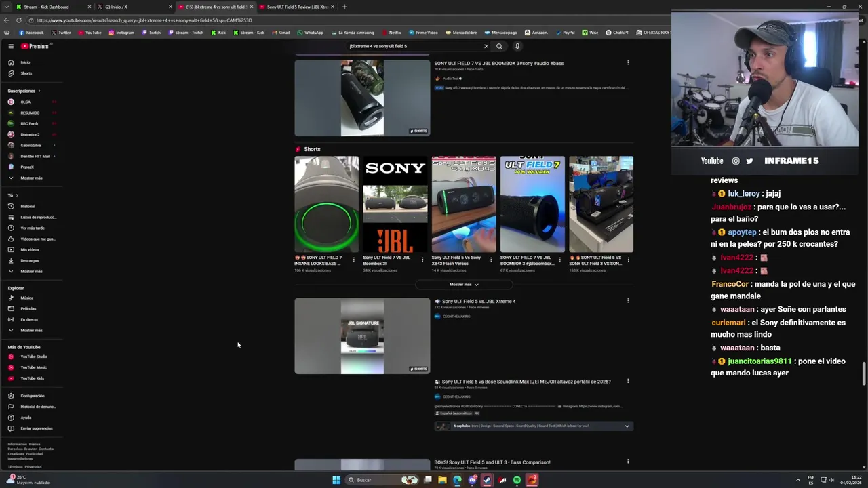
Task: Open the Mercadolibre bookmark
Action: 461,33
